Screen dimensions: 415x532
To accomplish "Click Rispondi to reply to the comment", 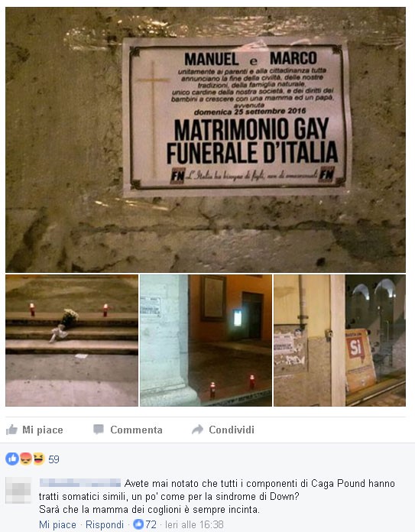I will click(x=105, y=524).
